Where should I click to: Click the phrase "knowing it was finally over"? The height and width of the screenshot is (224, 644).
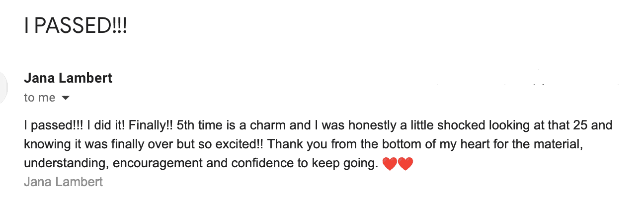pyautogui.click(x=93, y=144)
